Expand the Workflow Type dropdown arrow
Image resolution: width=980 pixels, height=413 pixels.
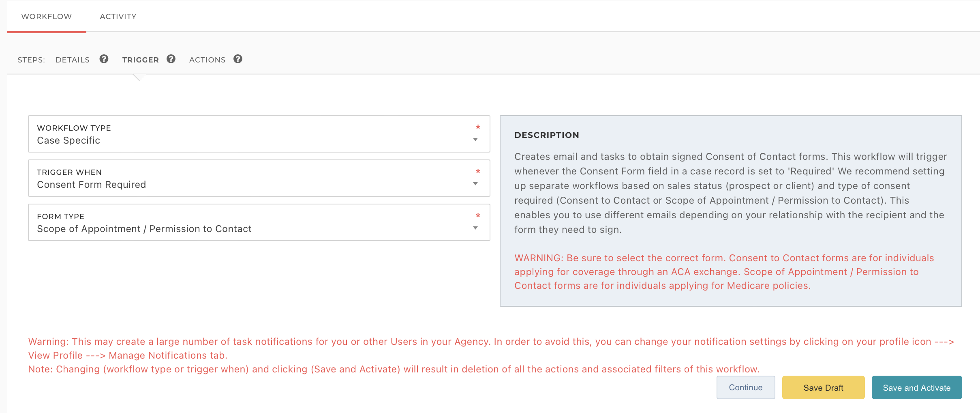[475, 140]
